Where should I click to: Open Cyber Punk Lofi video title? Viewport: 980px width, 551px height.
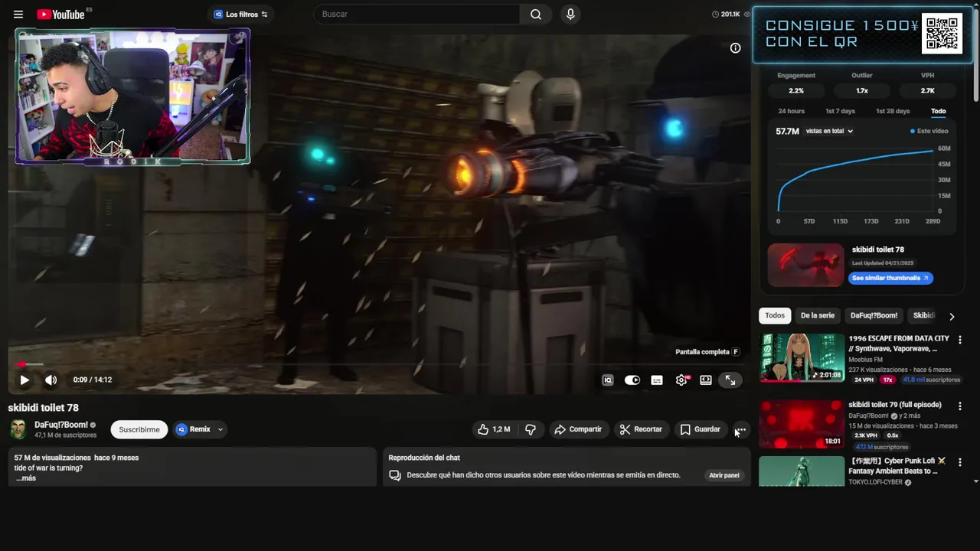click(x=897, y=466)
